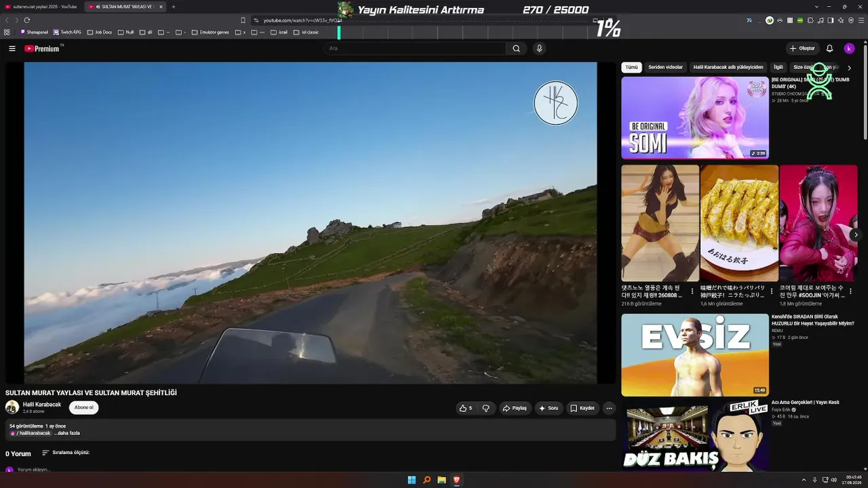Expand the Sıralama ölçütü sort menu
Viewport: 868px width, 488px height.
[x=66, y=453]
